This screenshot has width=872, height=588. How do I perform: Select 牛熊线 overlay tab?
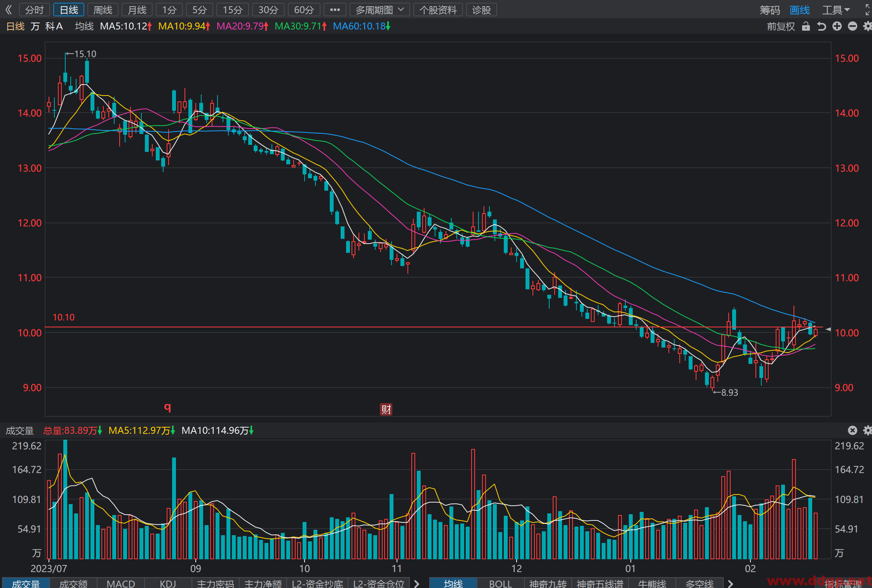click(x=652, y=583)
